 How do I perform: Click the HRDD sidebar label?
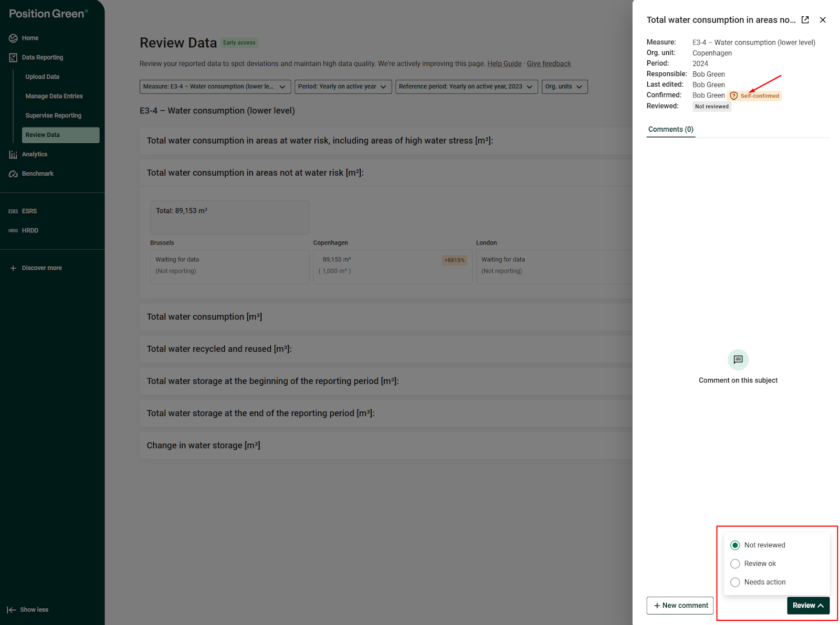pos(30,231)
